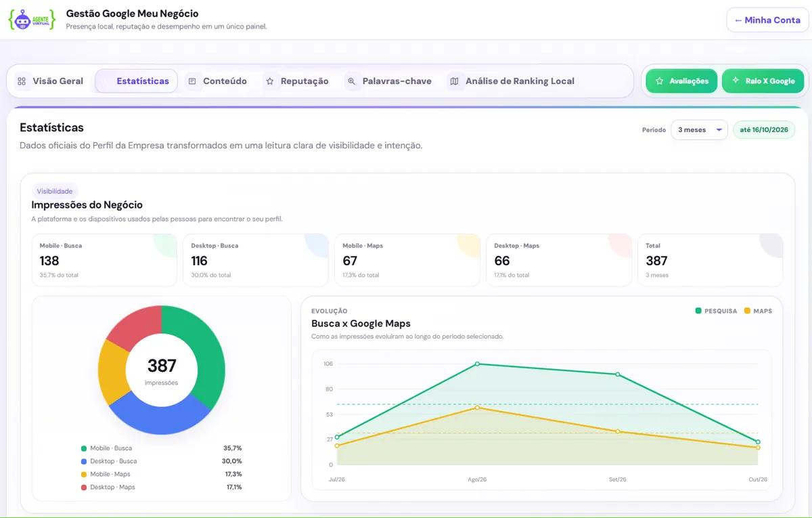Select the Total card showing 387
The image size is (812, 518).
[x=710, y=260]
